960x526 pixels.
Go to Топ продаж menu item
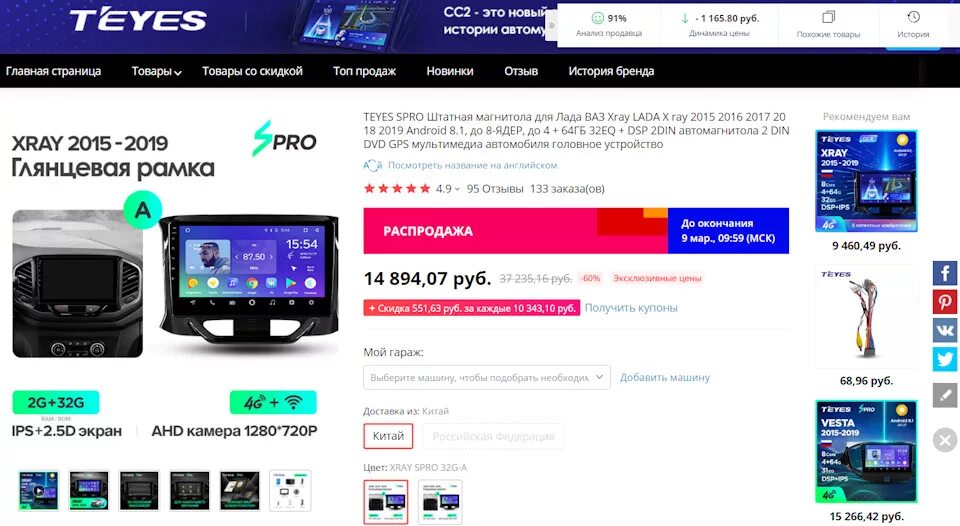pyautogui.click(x=364, y=71)
